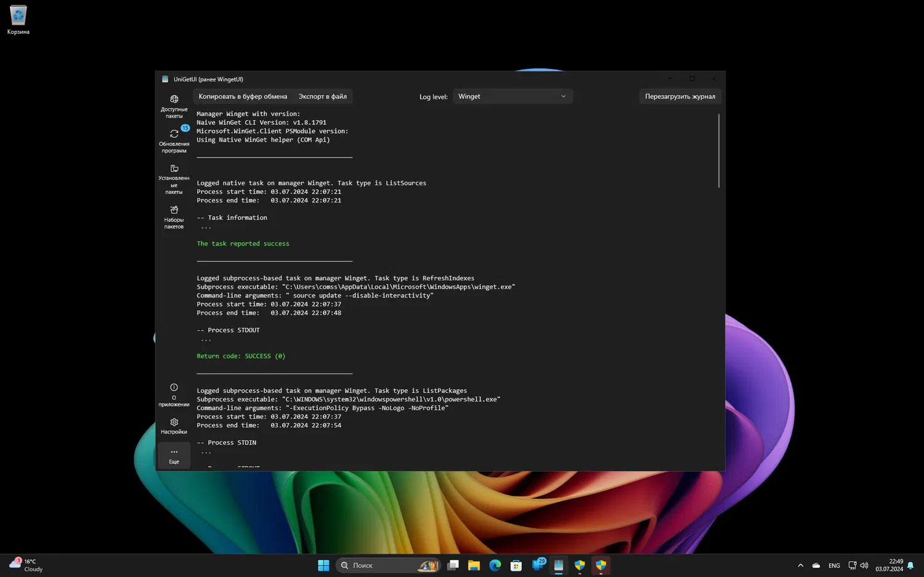Click 'Naive WinGet CLI Version: v1.8.1791' line
Image resolution: width=924 pixels, height=577 pixels.
[x=261, y=123]
